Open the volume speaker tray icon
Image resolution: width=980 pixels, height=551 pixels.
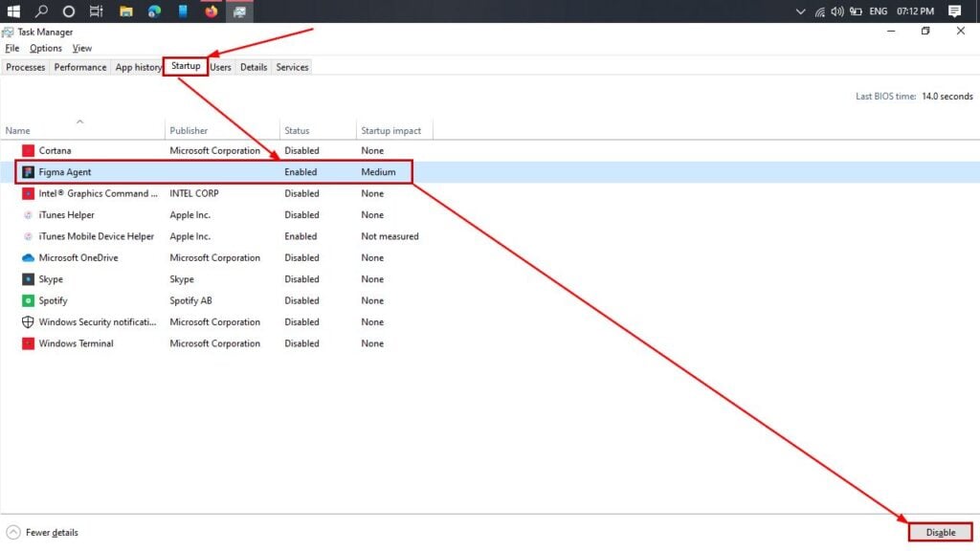coord(837,11)
